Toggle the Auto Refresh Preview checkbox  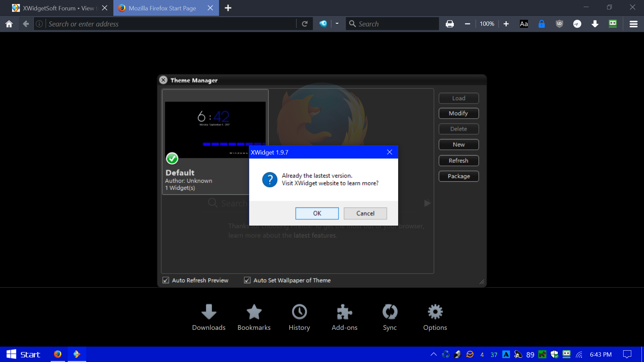click(x=166, y=280)
